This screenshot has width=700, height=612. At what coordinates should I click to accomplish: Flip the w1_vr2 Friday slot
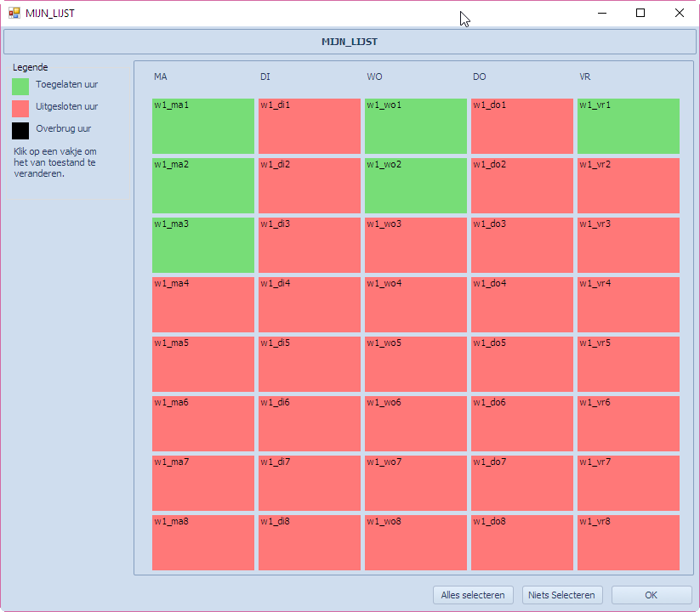(x=629, y=185)
